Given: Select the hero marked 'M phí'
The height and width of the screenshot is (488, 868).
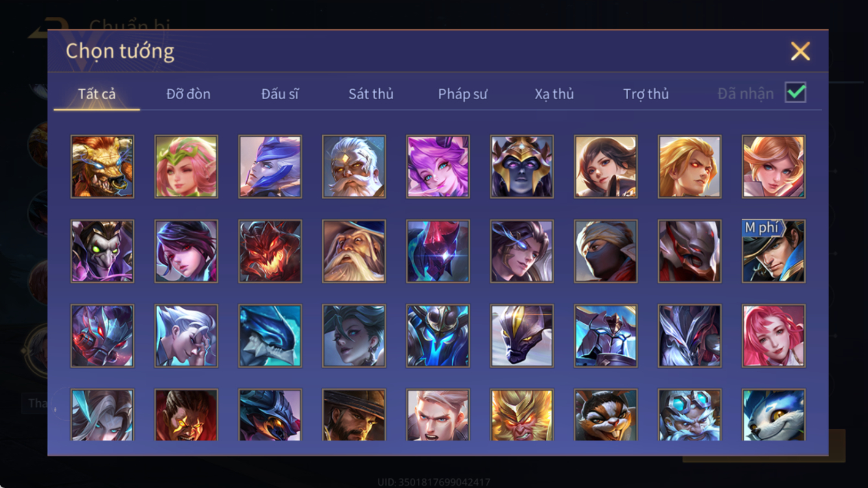Looking at the screenshot, I should [773, 251].
